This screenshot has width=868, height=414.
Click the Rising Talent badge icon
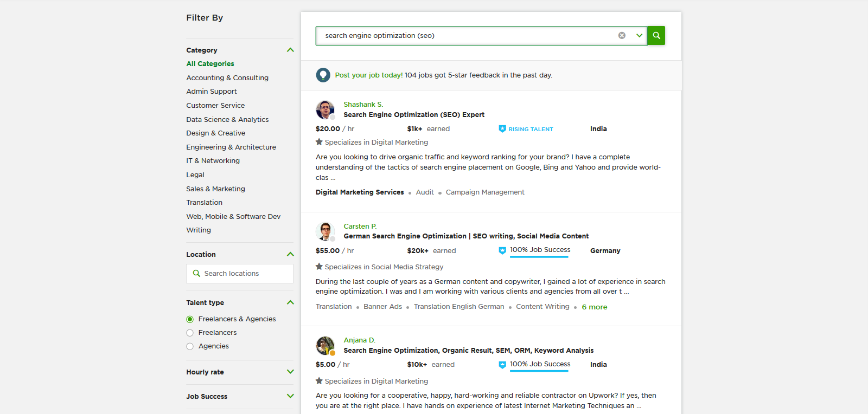click(502, 129)
